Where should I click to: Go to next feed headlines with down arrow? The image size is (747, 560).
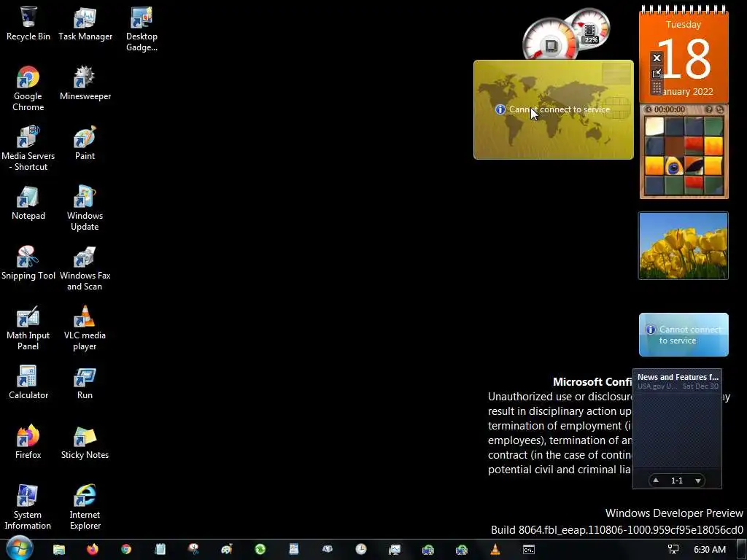pyautogui.click(x=698, y=481)
